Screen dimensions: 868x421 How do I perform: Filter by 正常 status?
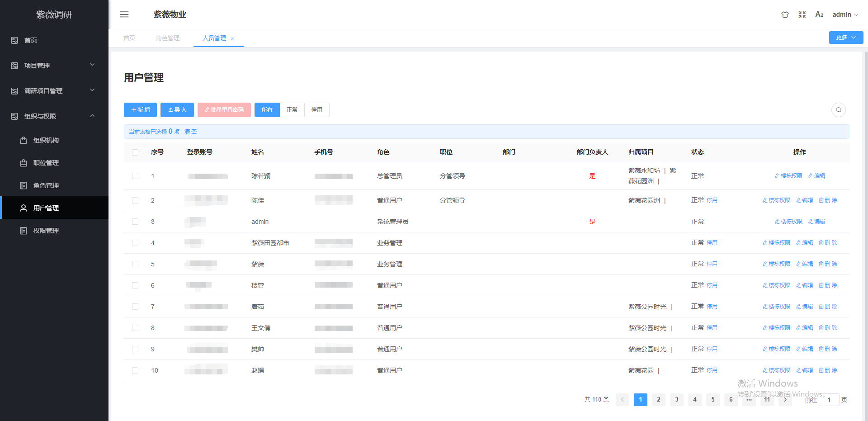[292, 110]
